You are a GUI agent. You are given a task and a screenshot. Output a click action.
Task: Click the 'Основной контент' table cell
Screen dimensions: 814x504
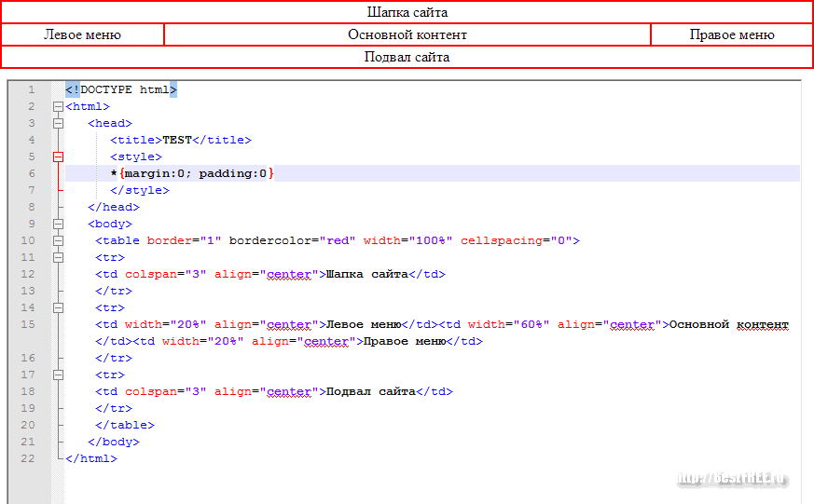click(x=407, y=34)
